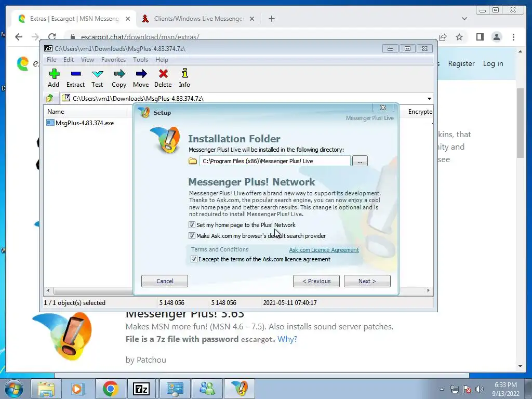Bookmark this page with star icon
Viewport: 532px width, 399px height.
(x=459, y=37)
